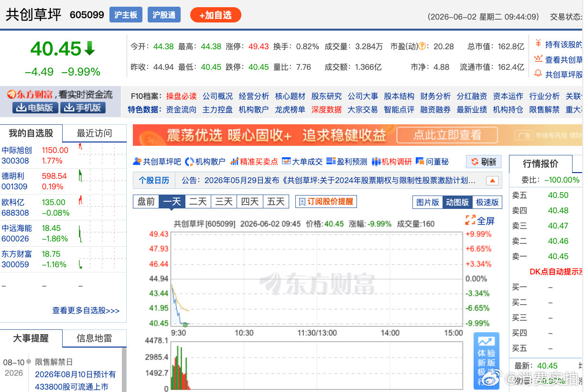The height and width of the screenshot is (392, 584).
Task: Click the events panel scrollbar
Action: tap(124, 370)
